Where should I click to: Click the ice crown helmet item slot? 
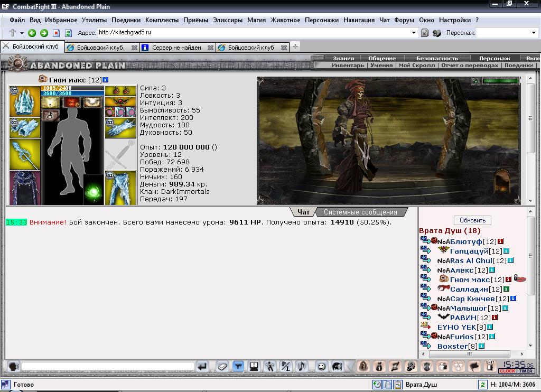pyautogui.click(x=24, y=101)
